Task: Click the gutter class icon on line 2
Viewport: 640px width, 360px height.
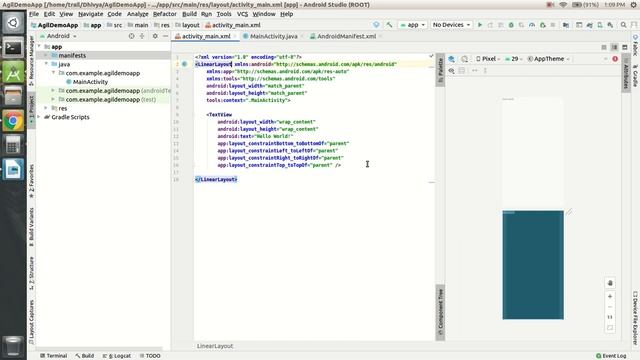Action: 184,64
